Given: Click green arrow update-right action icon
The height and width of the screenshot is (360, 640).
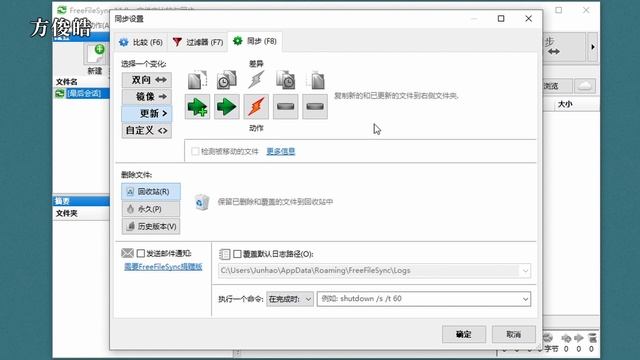Looking at the screenshot, I should point(227,107).
